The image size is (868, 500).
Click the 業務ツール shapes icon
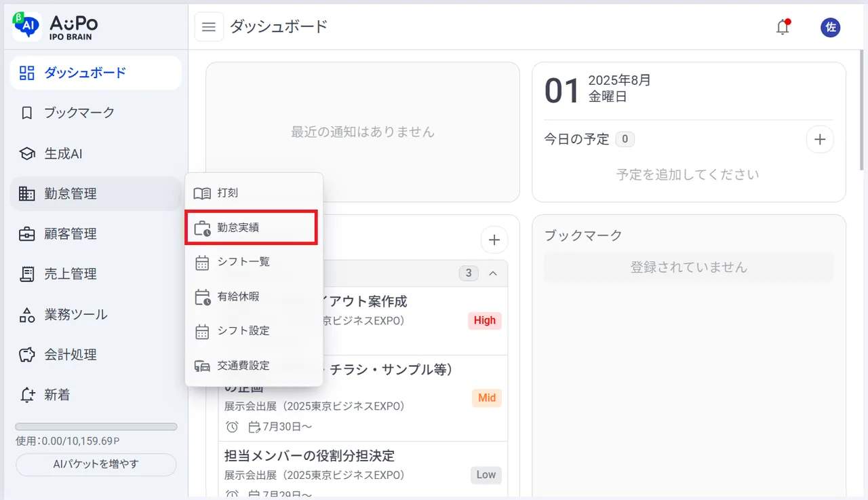coord(26,315)
